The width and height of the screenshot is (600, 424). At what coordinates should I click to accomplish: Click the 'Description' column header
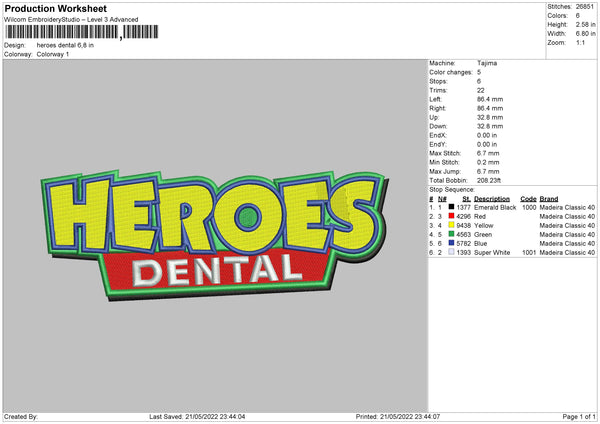[x=492, y=199]
